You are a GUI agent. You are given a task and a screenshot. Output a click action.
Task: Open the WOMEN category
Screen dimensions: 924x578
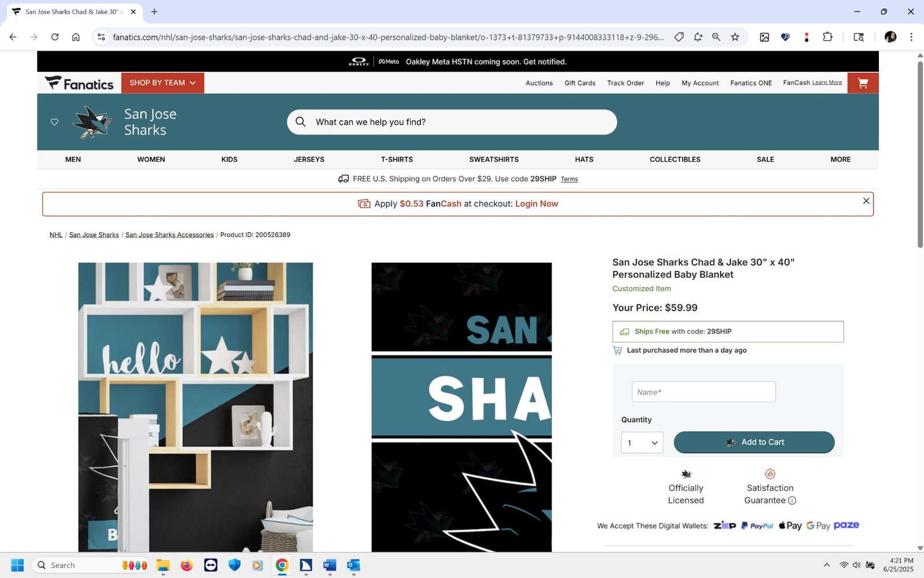pos(151,160)
